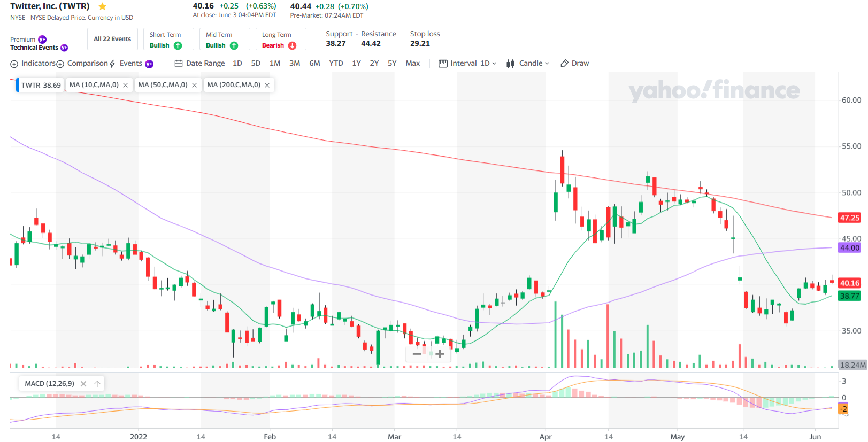
Task: Click the Draw pencil icon
Action: coord(564,64)
